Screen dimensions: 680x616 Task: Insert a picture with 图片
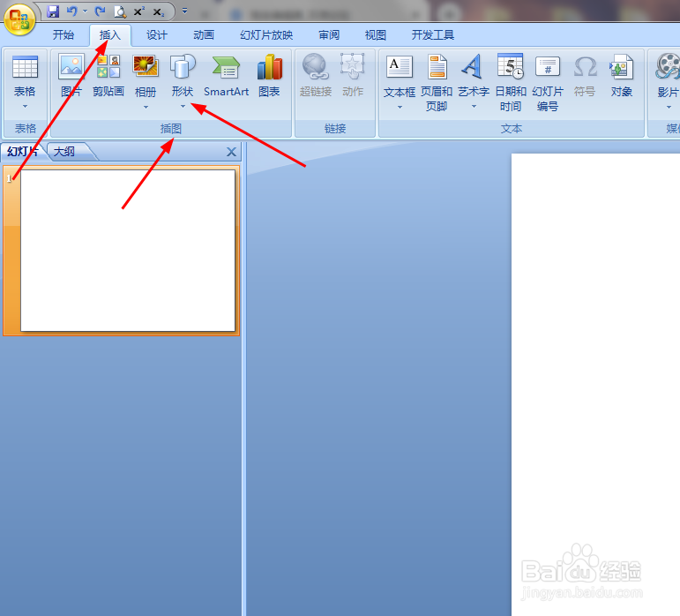[x=71, y=76]
